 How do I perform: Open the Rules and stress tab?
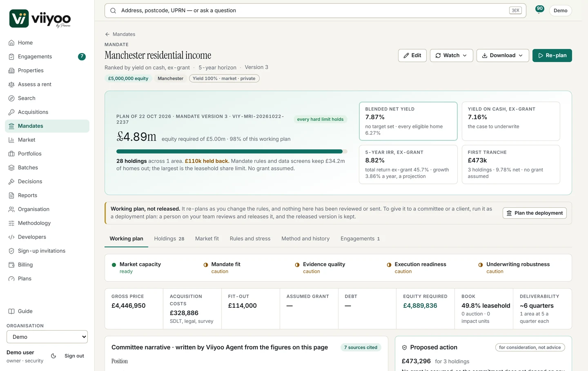(250, 239)
